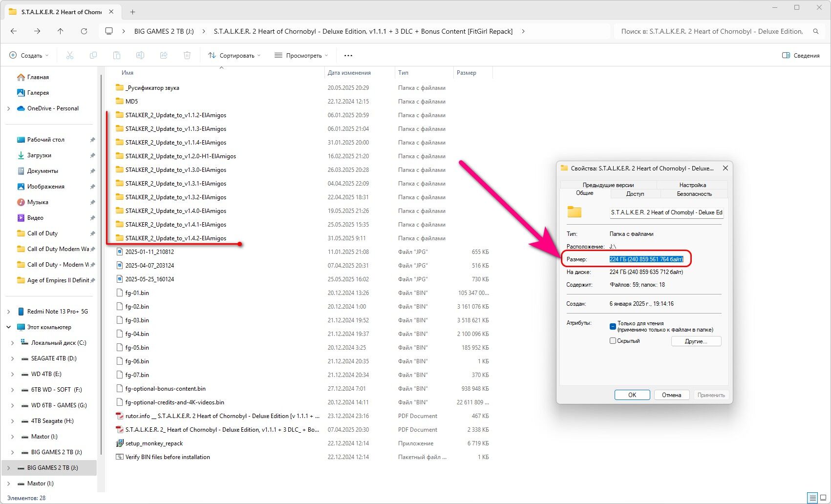This screenshot has width=831, height=504.
Task: Expand Redmi Note 13 Pro+ 5G node
Action: tap(9, 312)
